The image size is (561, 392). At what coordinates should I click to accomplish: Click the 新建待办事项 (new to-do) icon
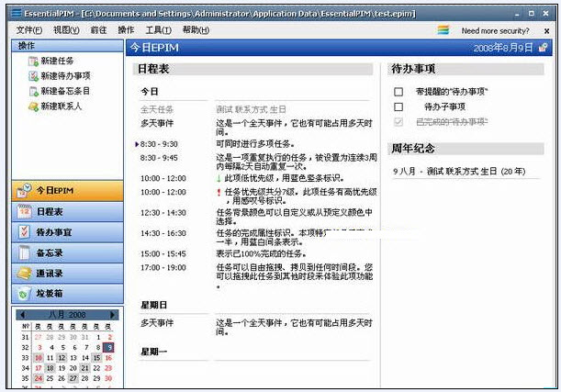[x=33, y=76]
